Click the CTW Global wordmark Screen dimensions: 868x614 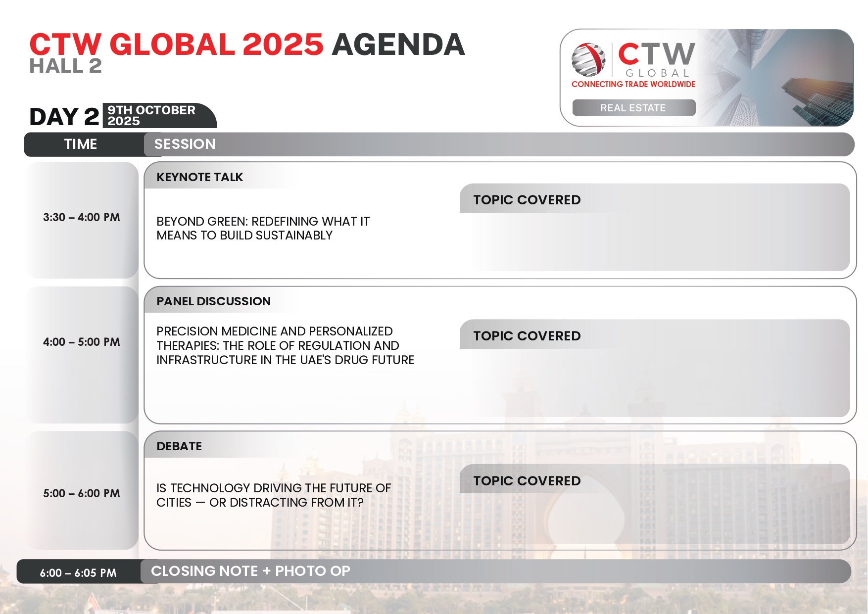click(656, 59)
